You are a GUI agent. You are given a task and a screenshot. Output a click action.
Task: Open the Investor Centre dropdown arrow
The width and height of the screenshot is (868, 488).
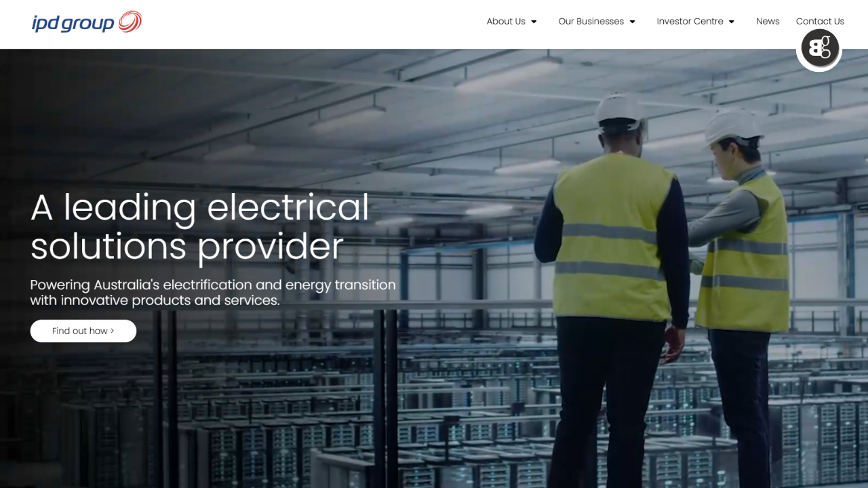coord(731,22)
